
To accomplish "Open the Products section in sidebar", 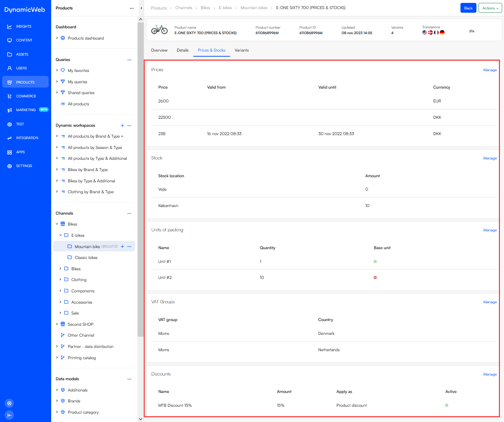I will coord(25,82).
